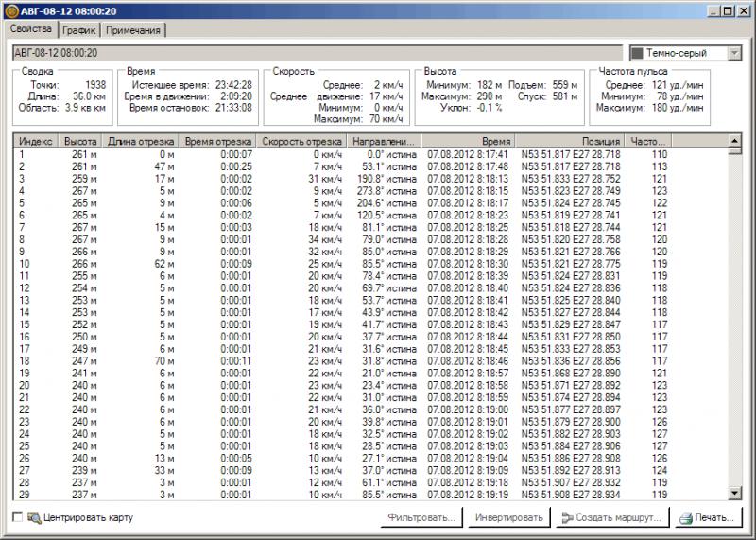Image resolution: width=756 pixels, height=540 pixels.
Task: Click the Истекшее время value 23:42:28
Action: (x=233, y=85)
